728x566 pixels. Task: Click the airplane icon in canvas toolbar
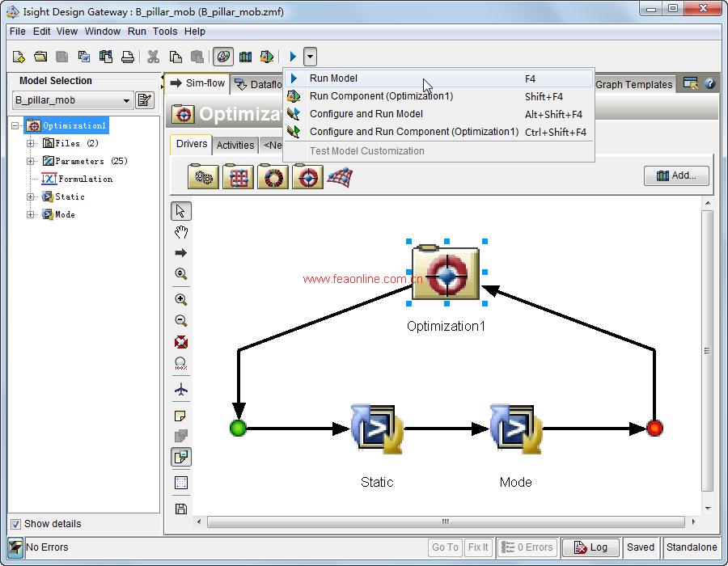coord(181,390)
